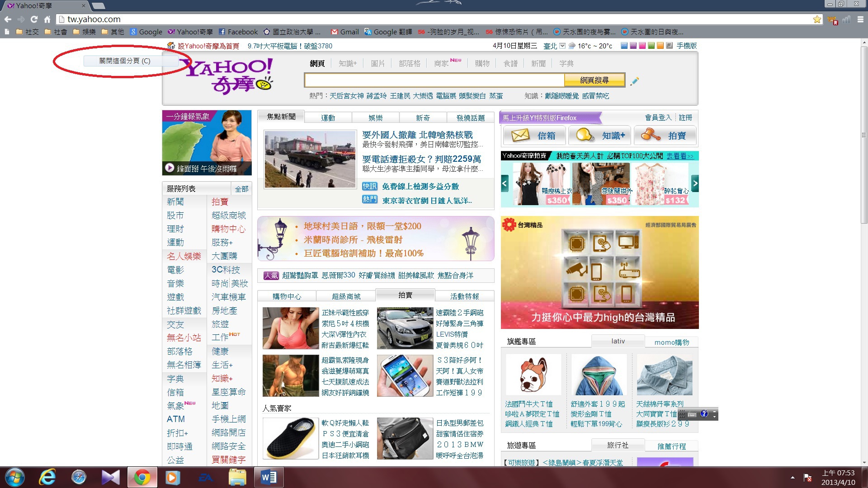Open the Chrome menu (three bars)
The image size is (868, 488).
click(x=860, y=19)
